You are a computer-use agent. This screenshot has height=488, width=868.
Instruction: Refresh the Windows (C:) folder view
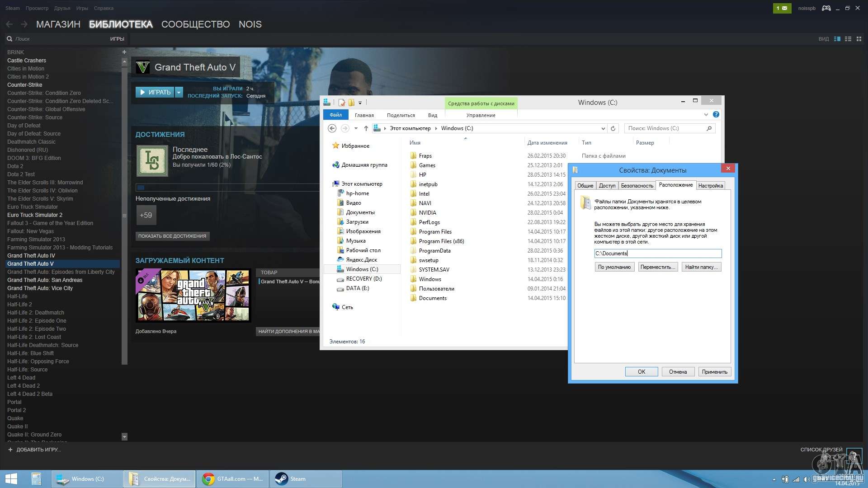(613, 128)
